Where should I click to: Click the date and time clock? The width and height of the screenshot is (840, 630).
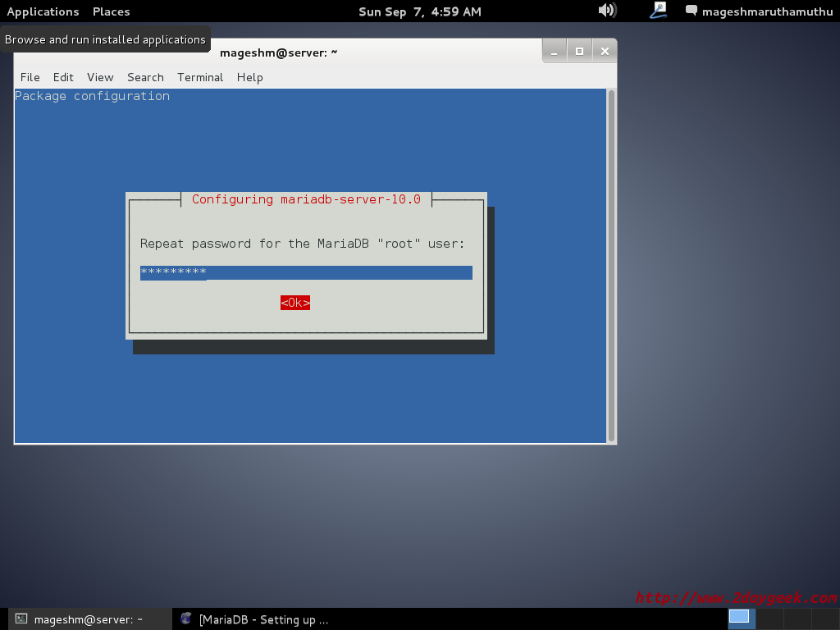[x=419, y=11]
